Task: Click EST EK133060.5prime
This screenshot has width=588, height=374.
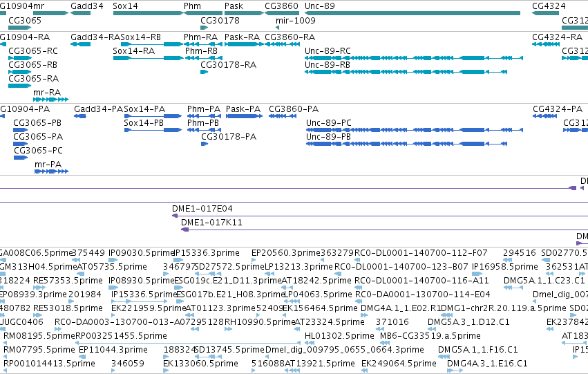Action: pyautogui.click(x=200, y=364)
